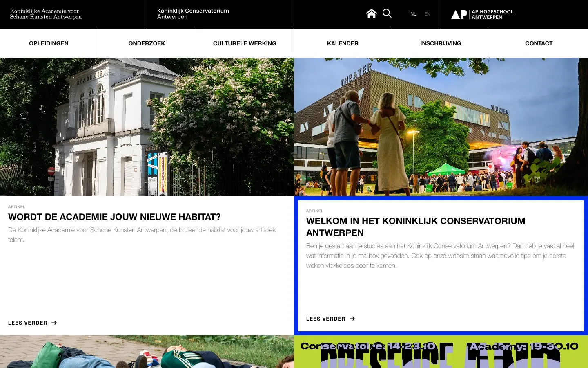588x368 pixels.
Task: Open the Onderzoek menu
Action: [x=147, y=43]
